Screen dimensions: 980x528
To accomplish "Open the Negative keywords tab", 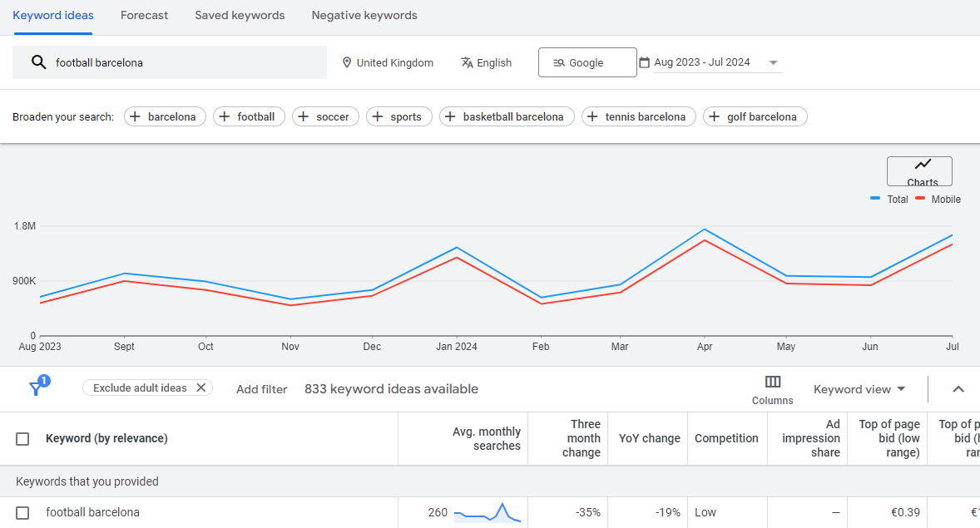I will pyautogui.click(x=364, y=16).
